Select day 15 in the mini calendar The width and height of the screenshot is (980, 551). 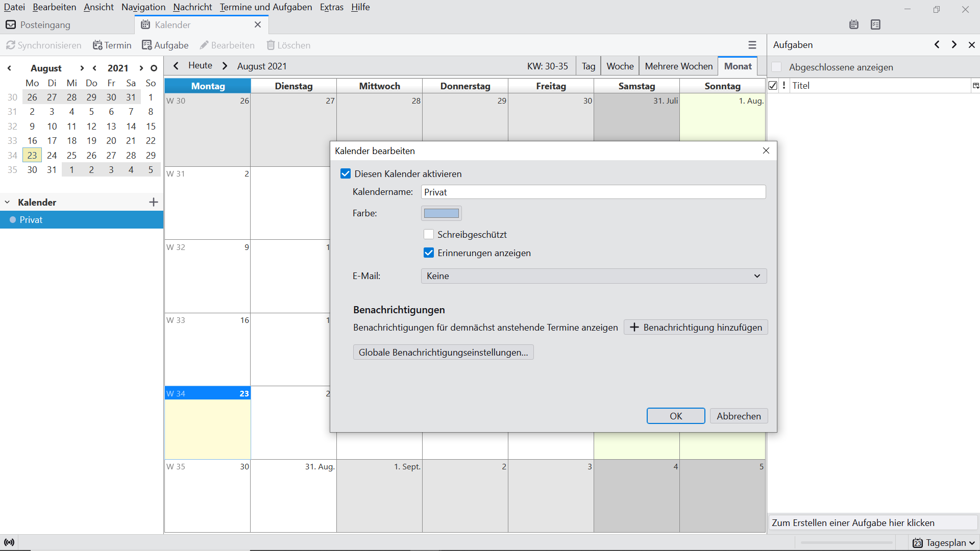click(x=151, y=127)
